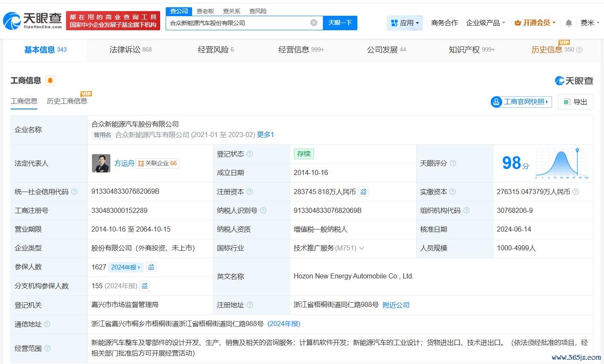Click the help icon after 276315.047379万人民币

pyautogui.click(x=576, y=192)
